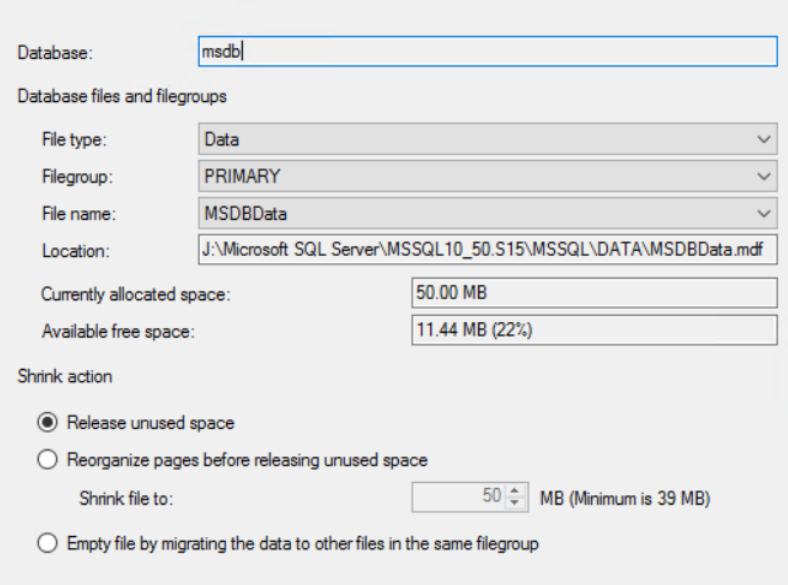Open the File name dropdown showing MSDBData
The height and width of the screenshot is (585, 788).
(487, 214)
